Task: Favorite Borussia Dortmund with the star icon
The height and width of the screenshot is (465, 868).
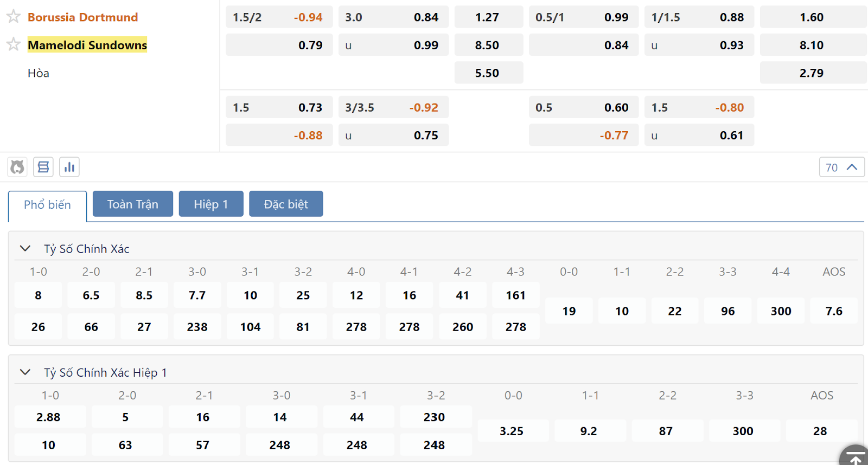Action: click(14, 17)
